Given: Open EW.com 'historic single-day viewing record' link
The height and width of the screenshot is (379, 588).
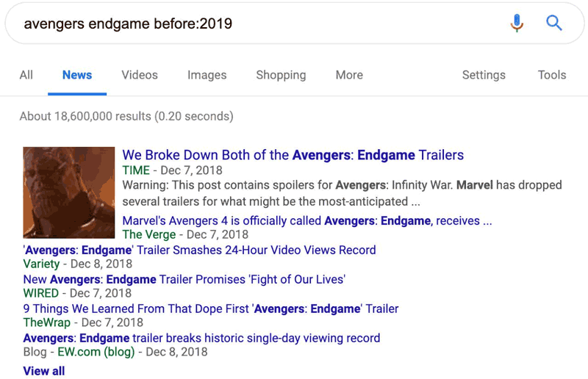Looking at the screenshot, I should tap(201, 338).
